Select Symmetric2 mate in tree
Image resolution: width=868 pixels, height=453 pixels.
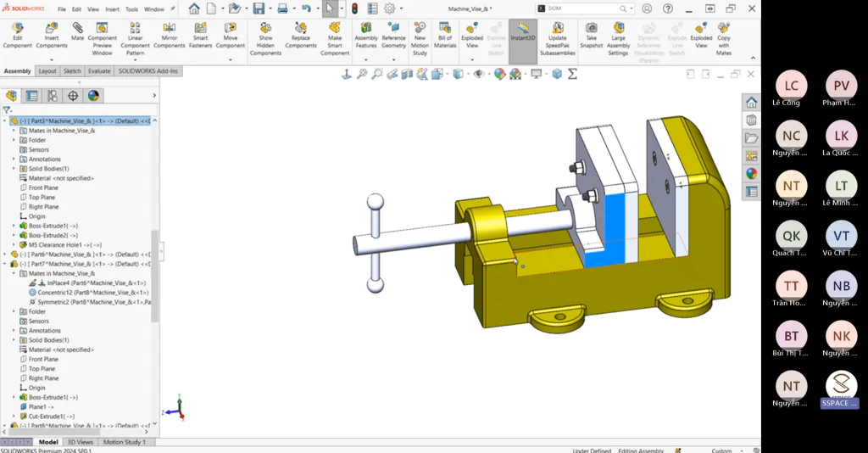pyautogui.click(x=90, y=302)
